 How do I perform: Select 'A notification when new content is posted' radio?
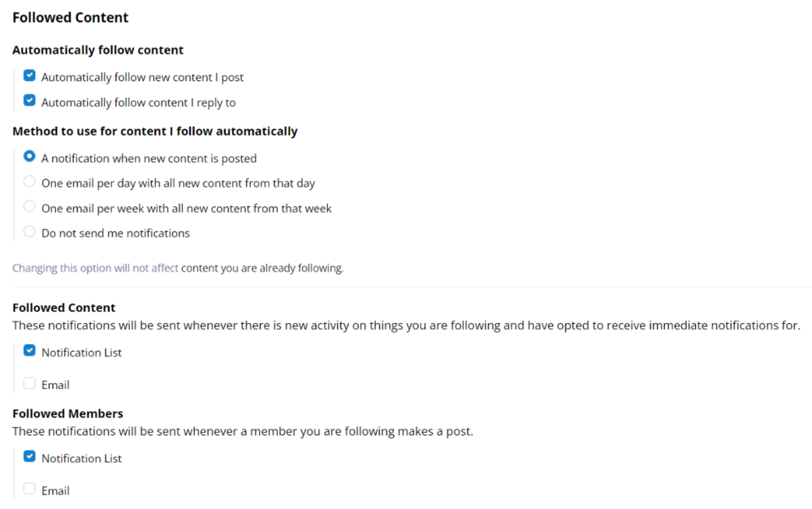tap(29, 157)
